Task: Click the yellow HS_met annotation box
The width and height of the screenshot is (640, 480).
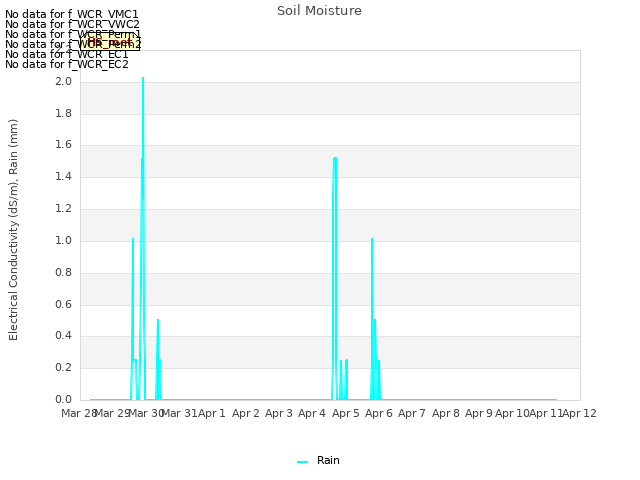Action: point(110,42)
